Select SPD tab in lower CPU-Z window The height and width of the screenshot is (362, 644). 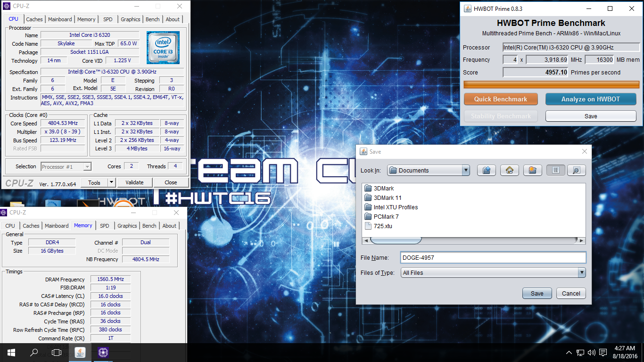[x=105, y=226]
